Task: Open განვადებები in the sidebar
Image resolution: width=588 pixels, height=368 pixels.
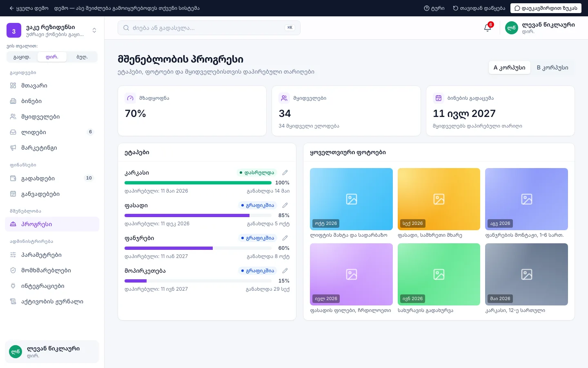Action: 52,194
